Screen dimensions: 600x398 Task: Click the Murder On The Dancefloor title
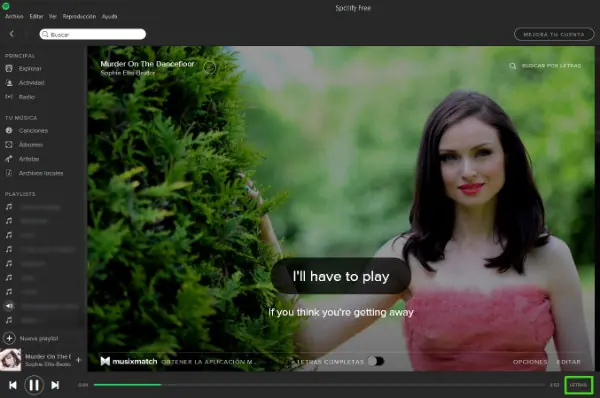pyautogui.click(x=147, y=64)
